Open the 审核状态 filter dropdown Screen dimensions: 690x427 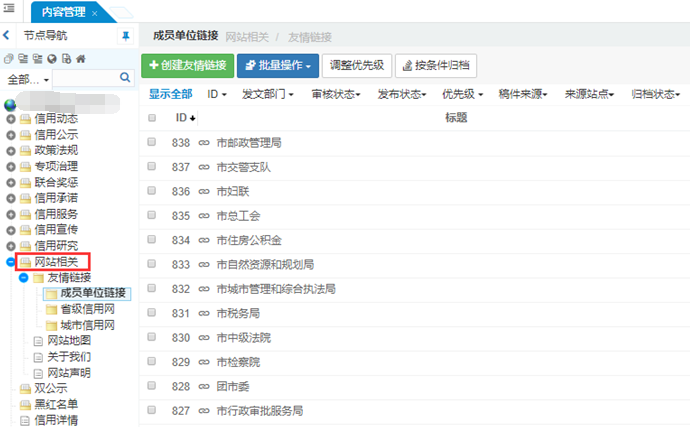coord(338,94)
